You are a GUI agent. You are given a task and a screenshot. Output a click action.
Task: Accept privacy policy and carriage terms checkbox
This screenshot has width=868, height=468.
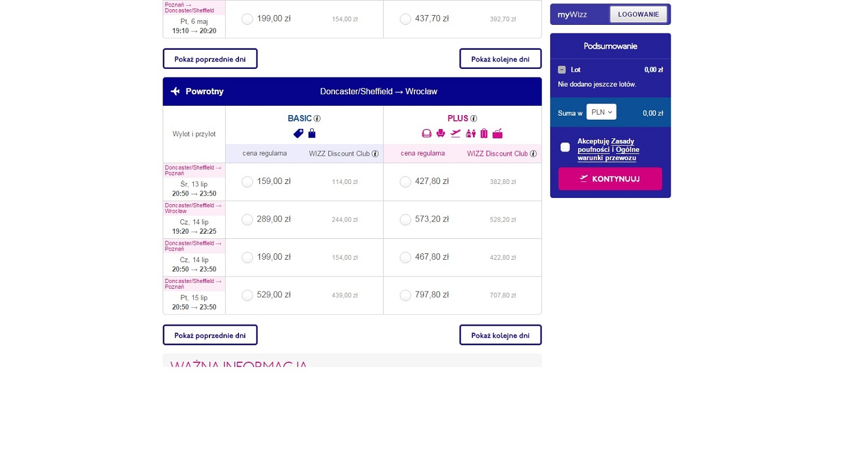pos(565,148)
